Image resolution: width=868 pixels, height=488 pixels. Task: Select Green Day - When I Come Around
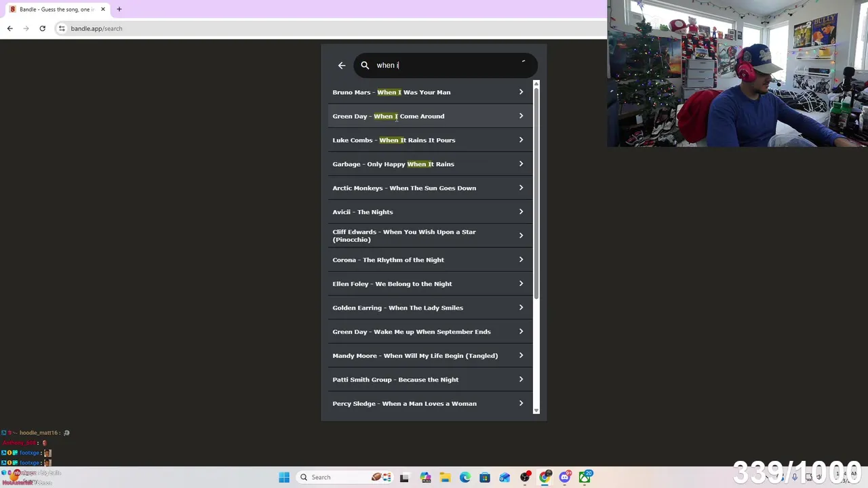tap(431, 116)
